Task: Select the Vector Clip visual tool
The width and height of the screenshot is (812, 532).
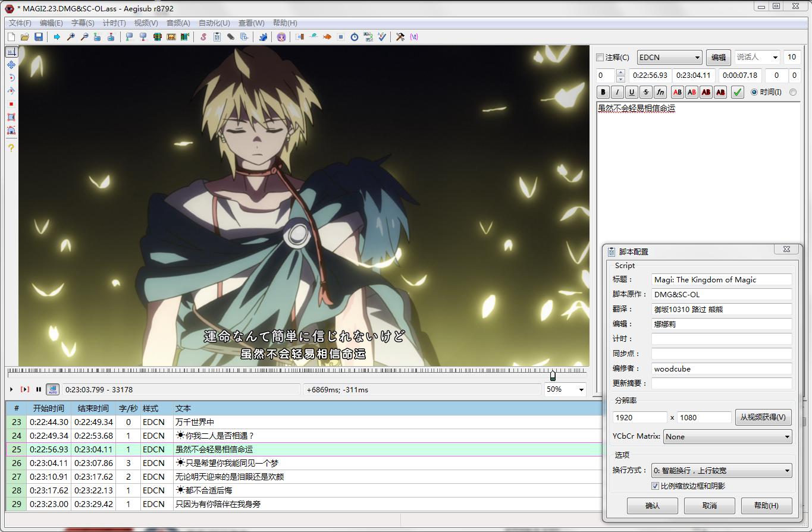Action: [x=11, y=130]
